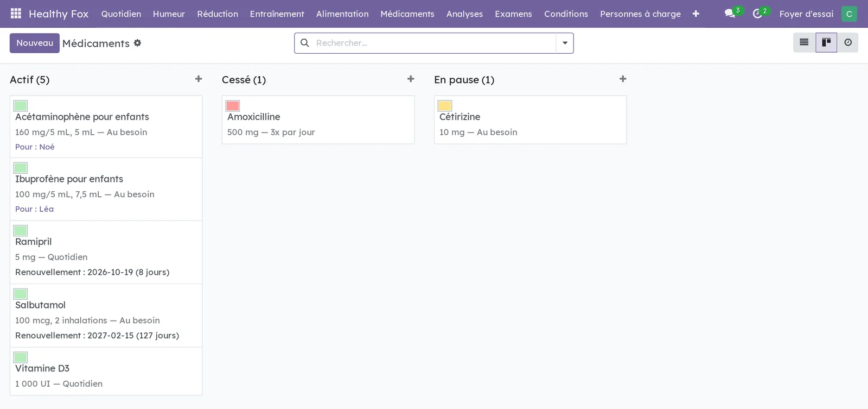Go to Healthy Fox home link
The height and width of the screenshot is (409, 868).
click(59, 14)
